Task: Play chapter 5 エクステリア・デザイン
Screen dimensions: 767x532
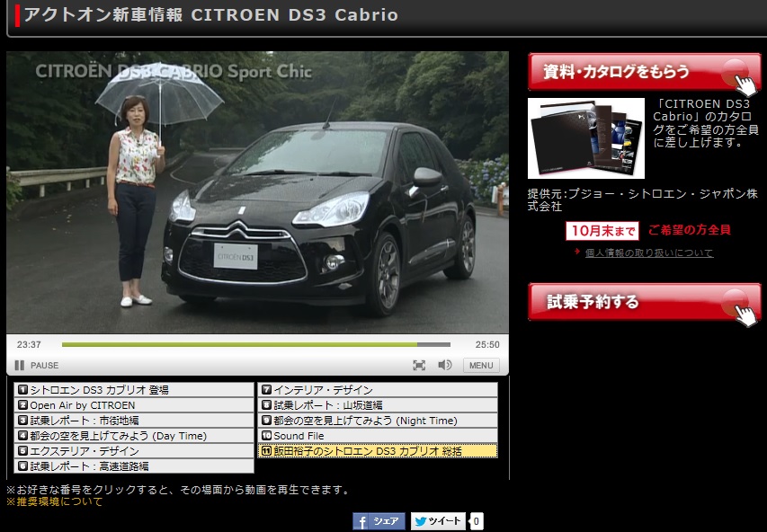Action: [134, 450]
